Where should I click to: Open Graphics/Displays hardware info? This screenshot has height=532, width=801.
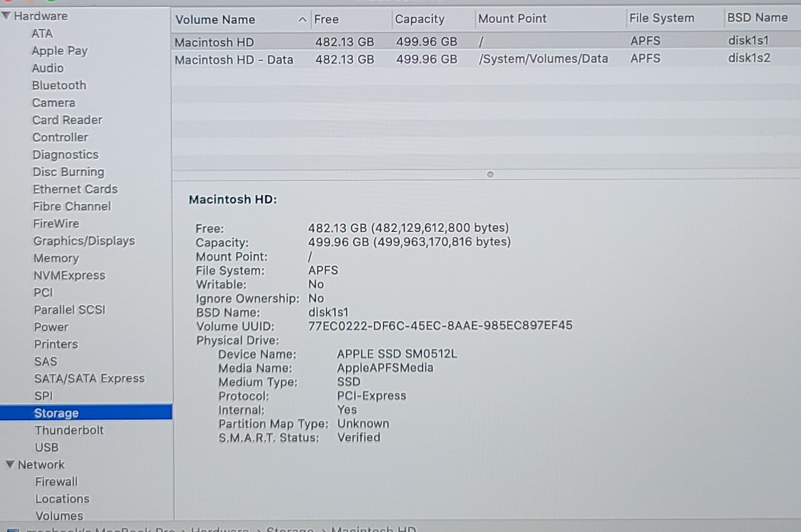click(84, 241)
